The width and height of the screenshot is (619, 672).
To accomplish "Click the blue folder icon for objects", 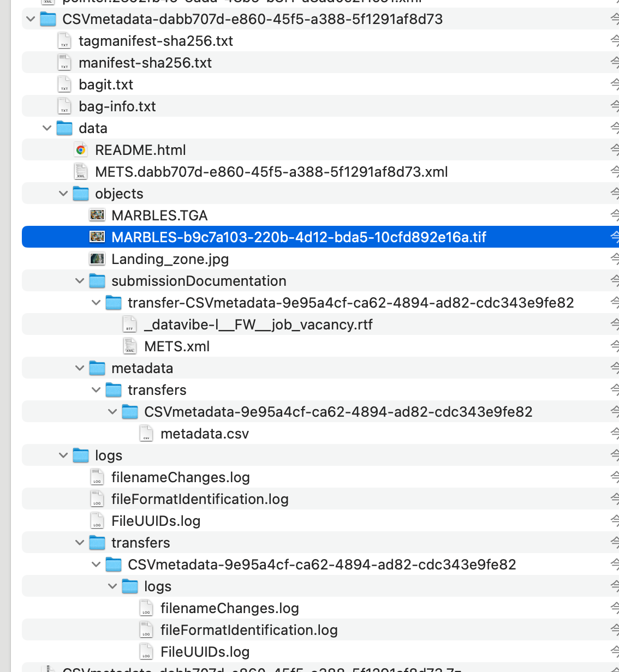I will (x=81, y=193).
